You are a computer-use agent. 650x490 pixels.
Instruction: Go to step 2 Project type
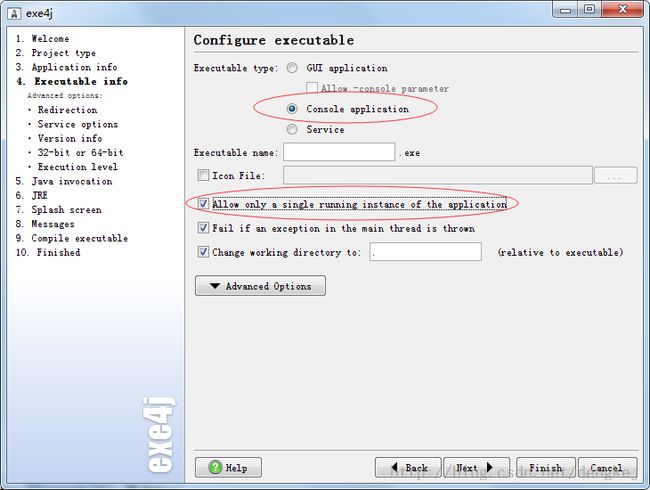point(56,53)
